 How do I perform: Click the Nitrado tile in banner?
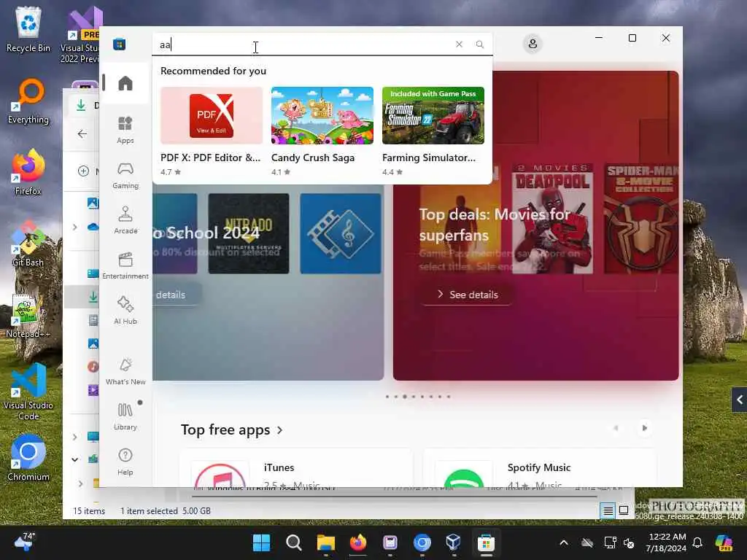(249, 233)
